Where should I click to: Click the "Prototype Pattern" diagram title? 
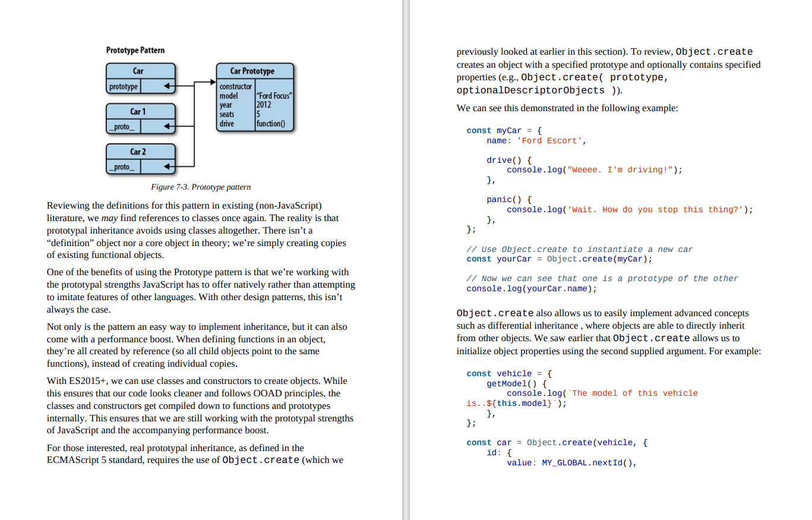point(135,50)
